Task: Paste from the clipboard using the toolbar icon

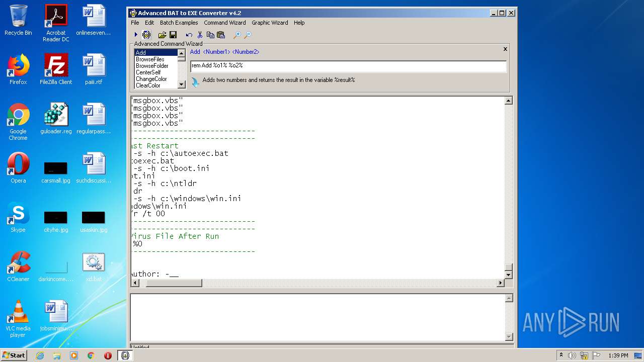Action: click(x=220, y=35)
